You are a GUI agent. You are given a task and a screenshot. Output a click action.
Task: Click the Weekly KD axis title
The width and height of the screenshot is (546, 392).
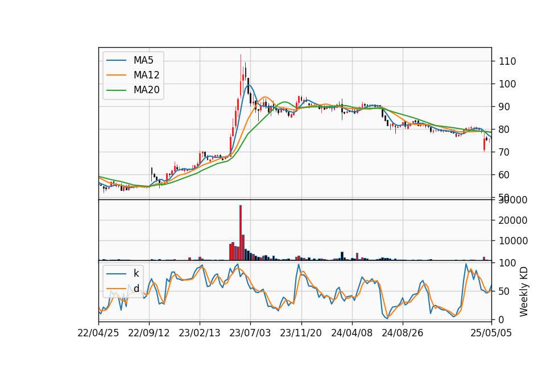pos(524,292)
